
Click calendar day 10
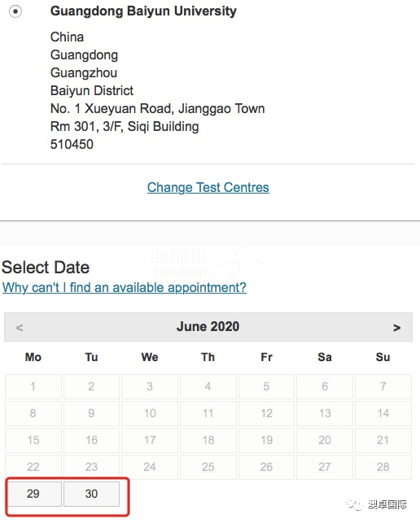click(x=150, y=413)
